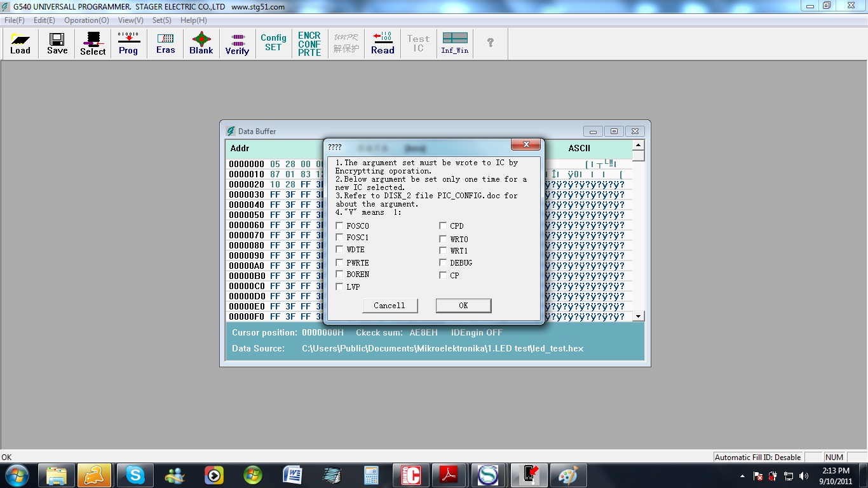Click the UNPR unprotect toolbar icon
Screen dimensions: 868x488
click(346, 43)
